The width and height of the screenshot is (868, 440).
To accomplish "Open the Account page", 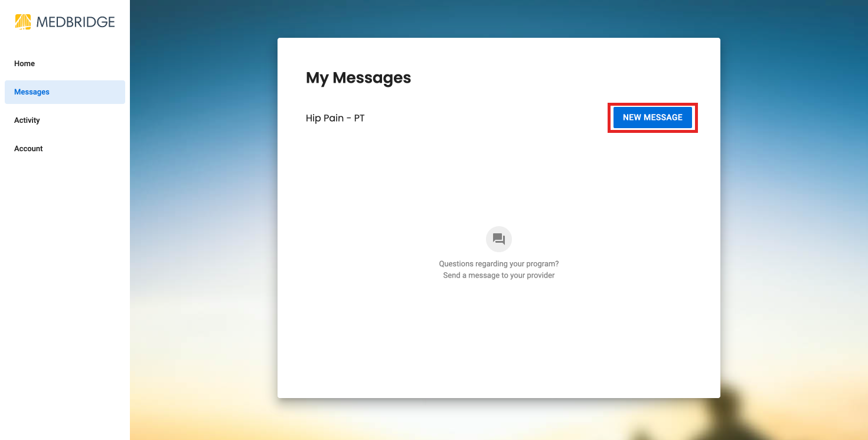I will [28, 148].
